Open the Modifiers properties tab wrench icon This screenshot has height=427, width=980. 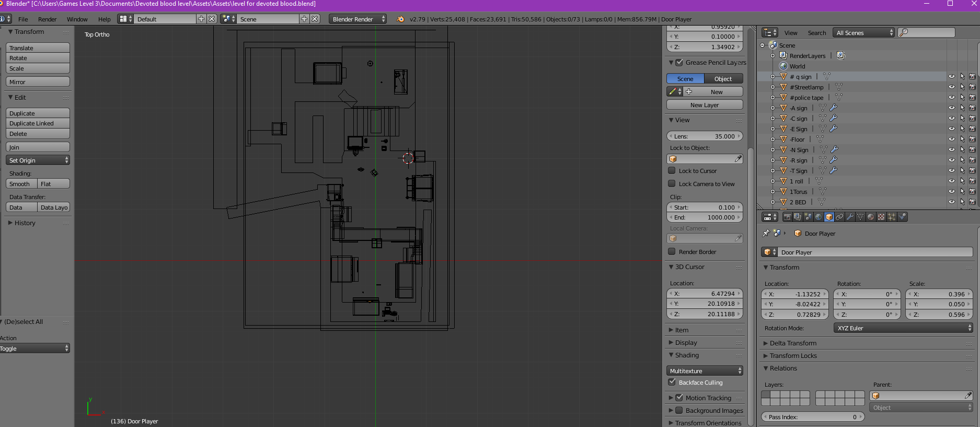click(x=850, y=217)
